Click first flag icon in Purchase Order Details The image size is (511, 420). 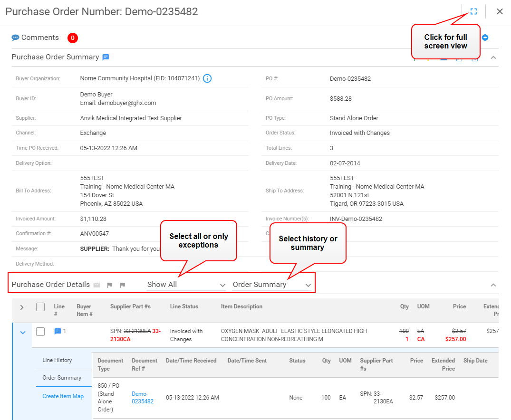click(110, 285)
